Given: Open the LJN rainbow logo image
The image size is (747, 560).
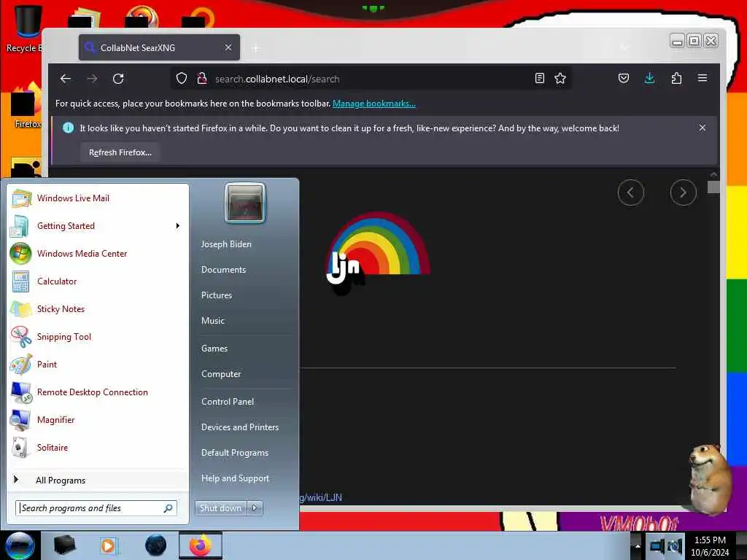Looking at the screenshot, I should tap(379, 253).
